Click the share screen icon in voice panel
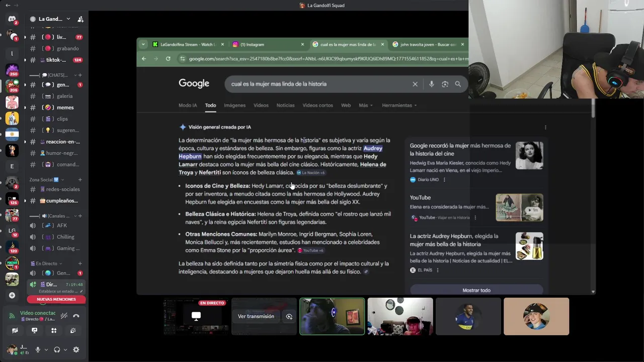 [x=34, y=330]
